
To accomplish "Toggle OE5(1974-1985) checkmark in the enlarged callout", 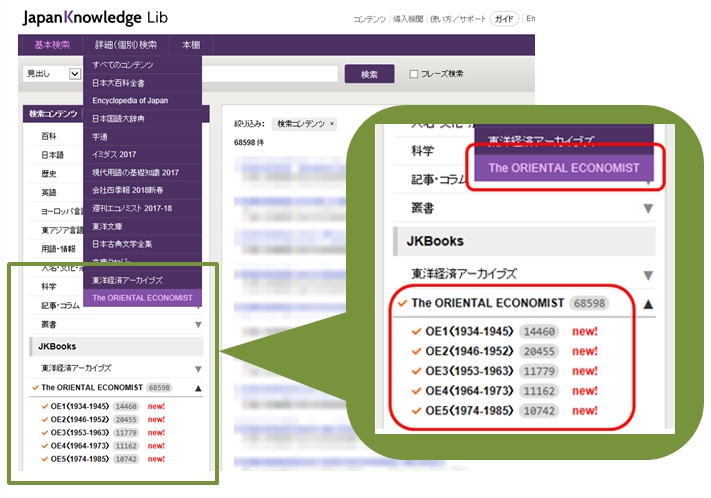I will coord(416,411).
